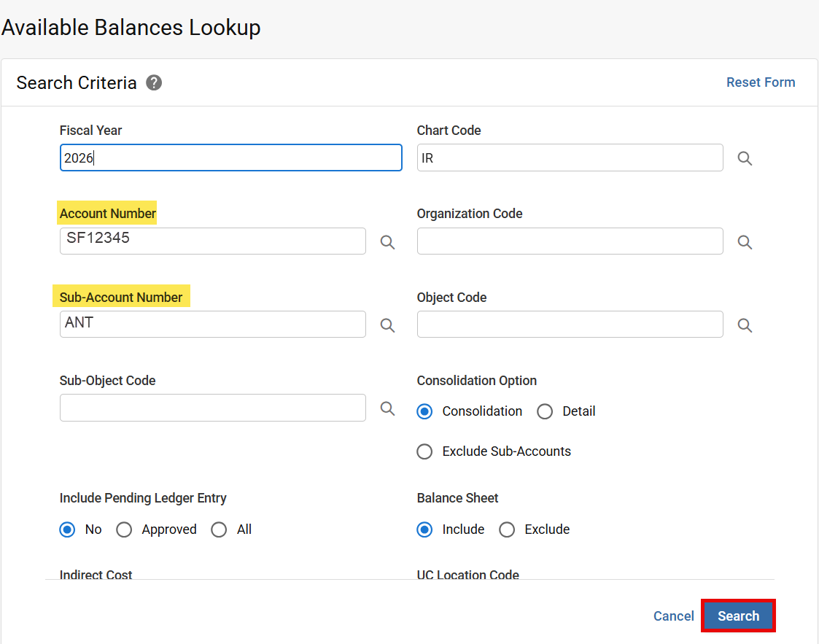The width and height of the screenshot is (819, 644).
Task: Click the blue Search button
Action: [x=738, y=616]
